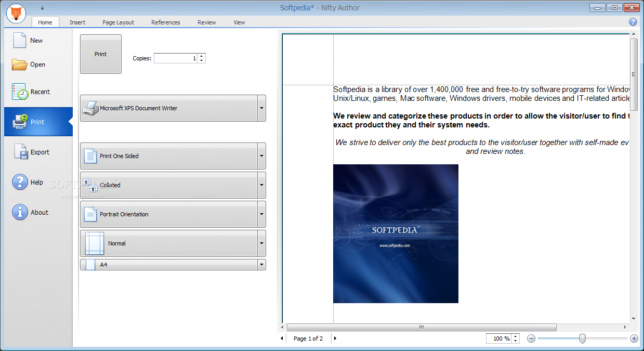Screen dimensions: 644x351
Task: Click the New document icon
Action: tap(19, 40)
